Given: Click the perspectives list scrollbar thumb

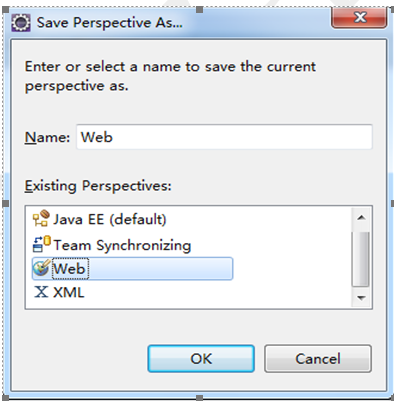Looking at the screenshot, I should tap(361, 258).
